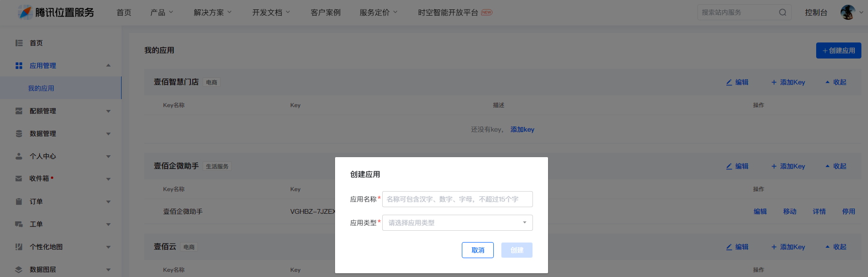Select 我的应用 in the sidebar
Screen dimensions: 868x277
click(41, 88)
